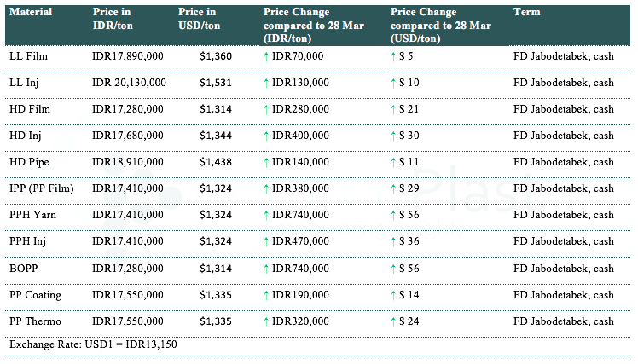Click the Term column header
The width and height of the screenshot is (638, 364).
(x=525, y=13)
